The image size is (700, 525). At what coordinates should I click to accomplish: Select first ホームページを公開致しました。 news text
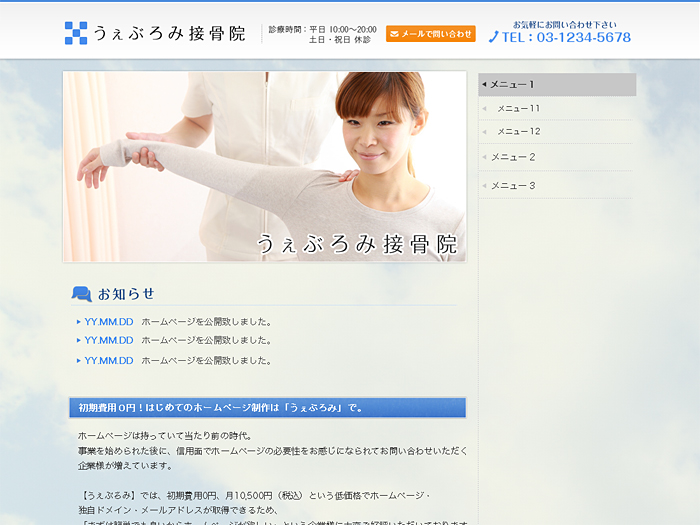click(206, 322)
